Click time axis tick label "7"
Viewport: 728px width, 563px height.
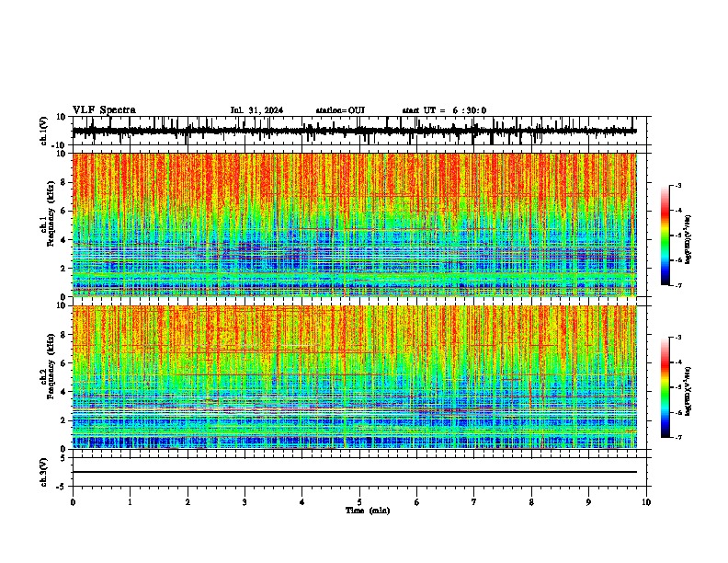(474, 502)
